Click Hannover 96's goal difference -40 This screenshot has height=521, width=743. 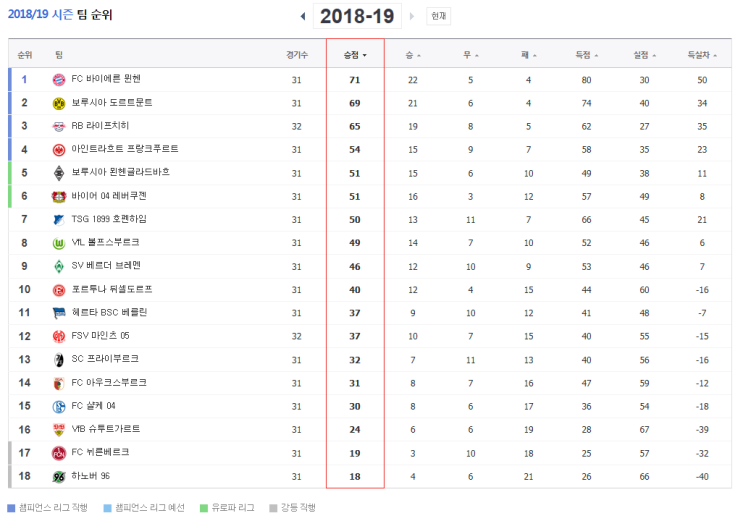pyautogui.click(x=702, y=476)
